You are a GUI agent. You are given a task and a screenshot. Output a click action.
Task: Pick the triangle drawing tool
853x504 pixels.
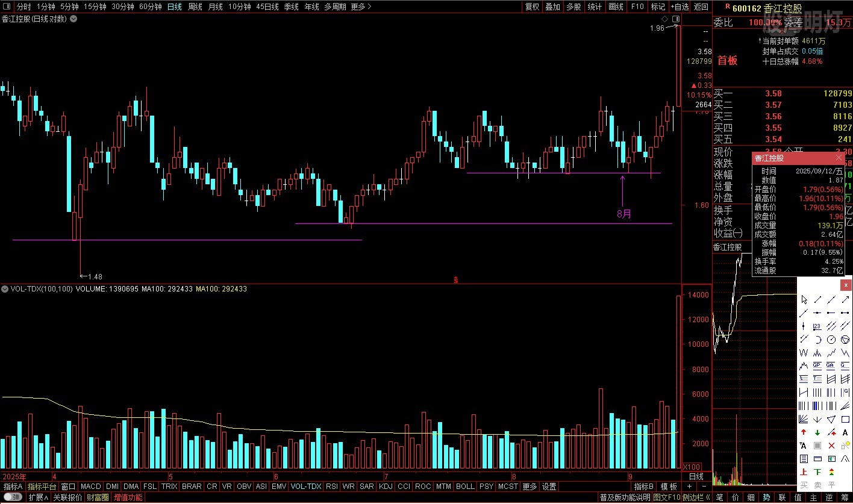click(x=831, y=419)
